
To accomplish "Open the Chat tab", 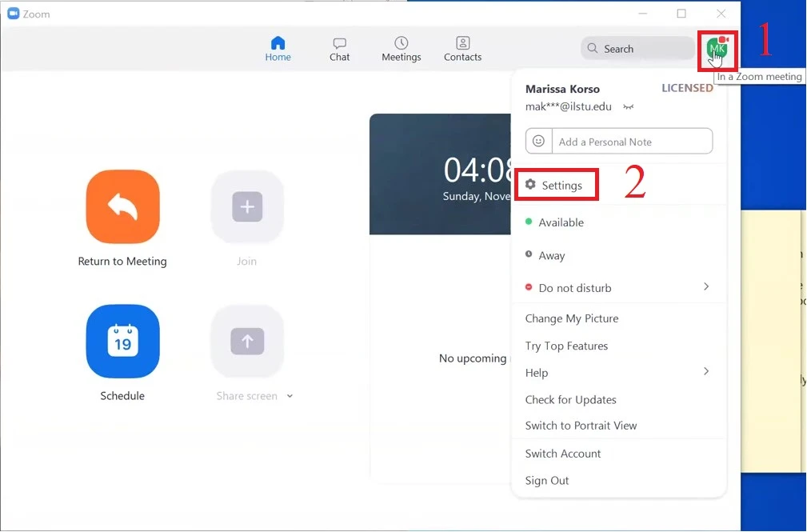I will tap(340, 49).
